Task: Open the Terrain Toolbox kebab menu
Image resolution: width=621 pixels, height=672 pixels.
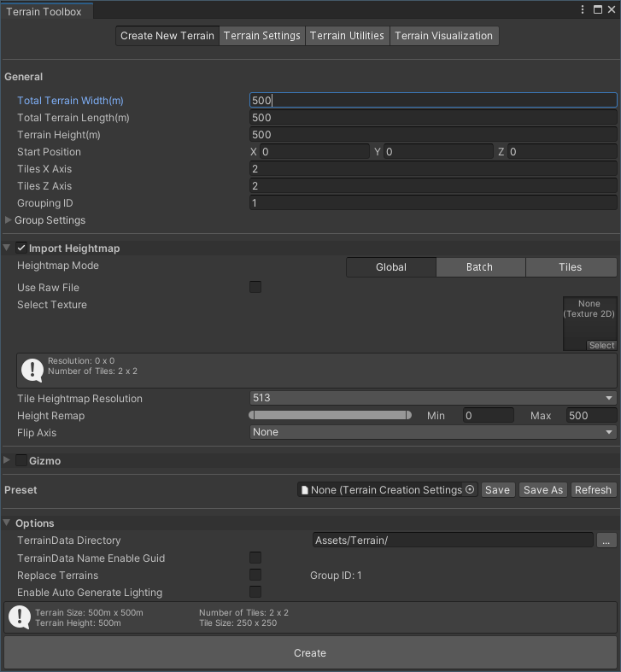Action: 583,10
